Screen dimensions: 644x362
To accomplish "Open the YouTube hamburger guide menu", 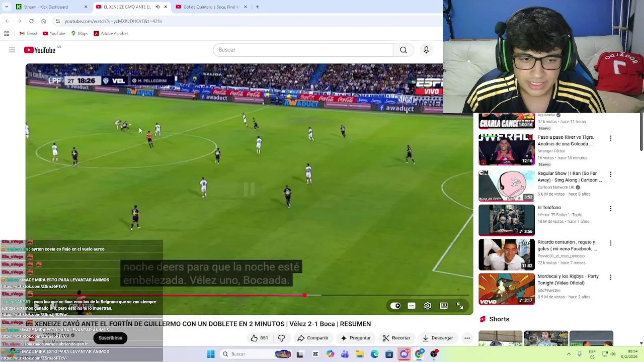I will tap(12, 50).
